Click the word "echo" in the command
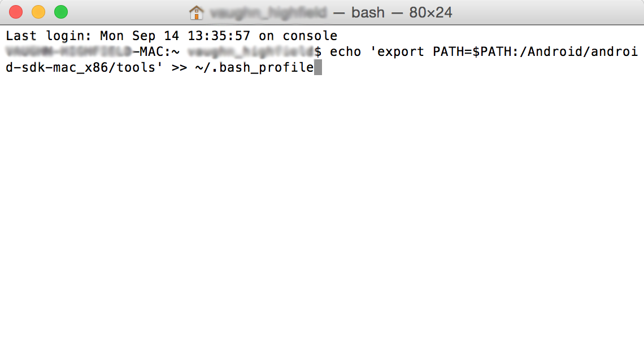This screenshot has height=362, width=644. 346,53
